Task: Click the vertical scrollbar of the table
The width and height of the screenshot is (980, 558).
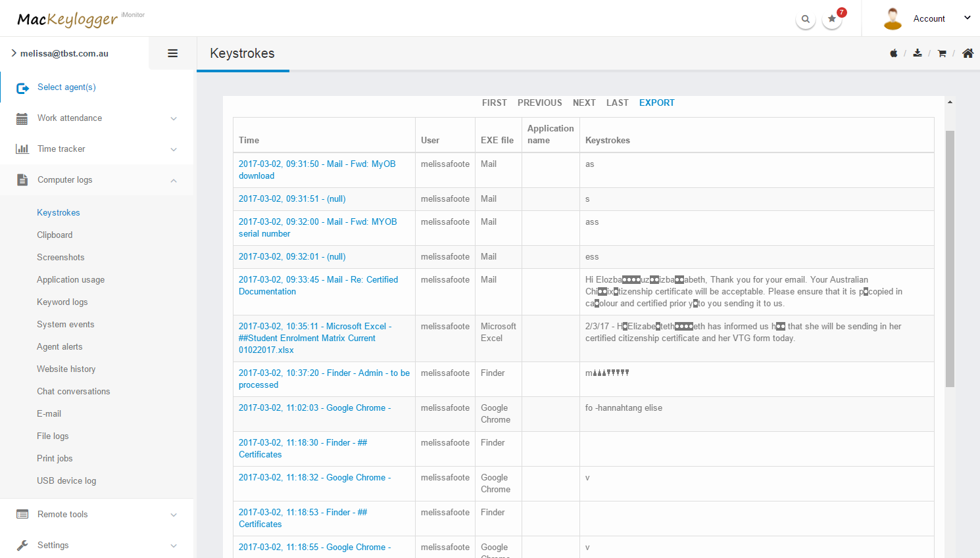Action: (x=950, y=258)
